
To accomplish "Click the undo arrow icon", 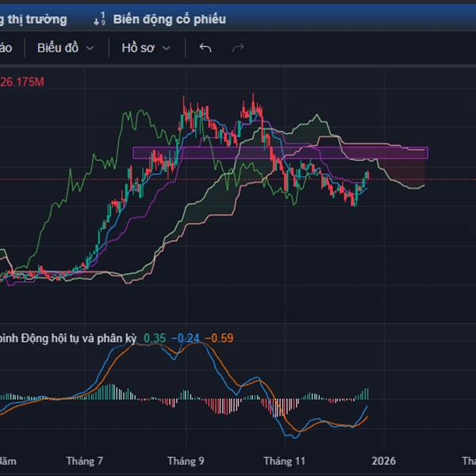I will (205, 48).
